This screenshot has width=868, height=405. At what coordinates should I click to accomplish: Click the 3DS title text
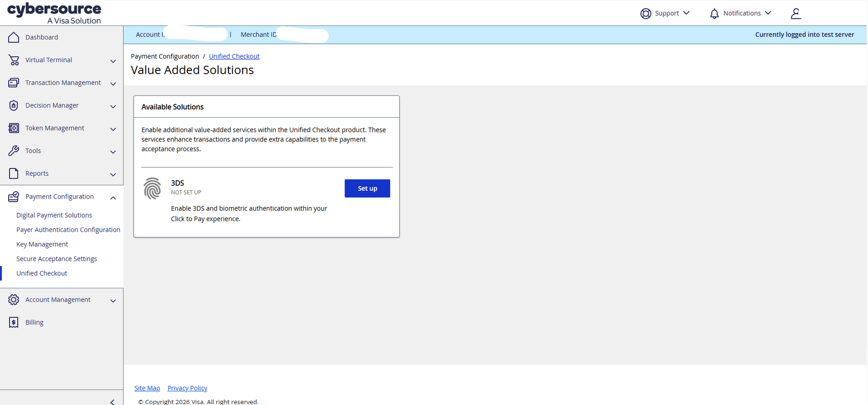click(177, 183)
